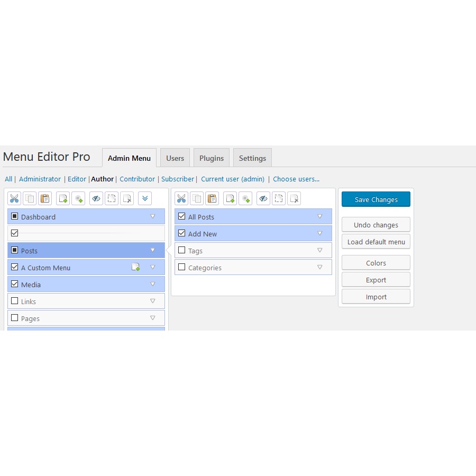Viewport: 476px width, 476px height.
Task: Expand all menu items with the chevron icon
Action: click(144, 198)
